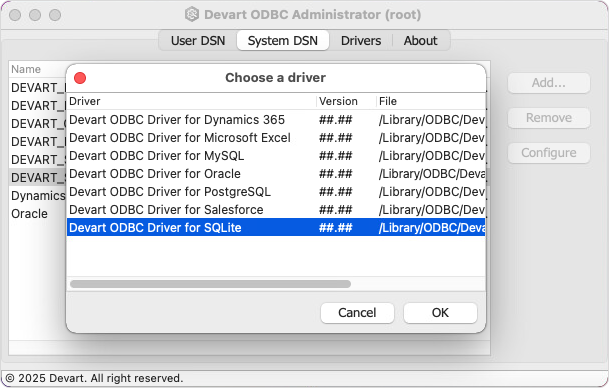Click the Remove button in main window
The height and width of the screenshot is (388, 609).
549,118
